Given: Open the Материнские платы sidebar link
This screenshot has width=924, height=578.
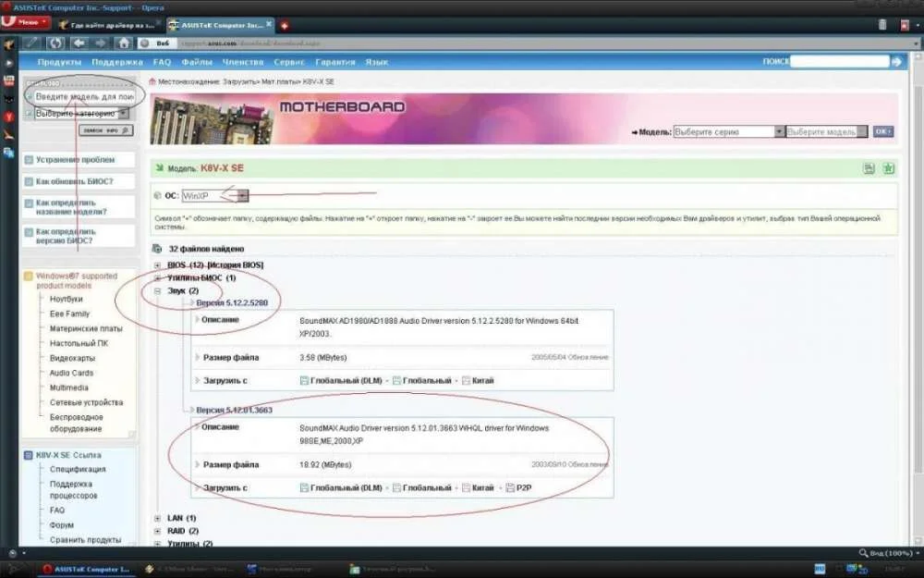Looking at the screenshot, I should coord(86,328).
